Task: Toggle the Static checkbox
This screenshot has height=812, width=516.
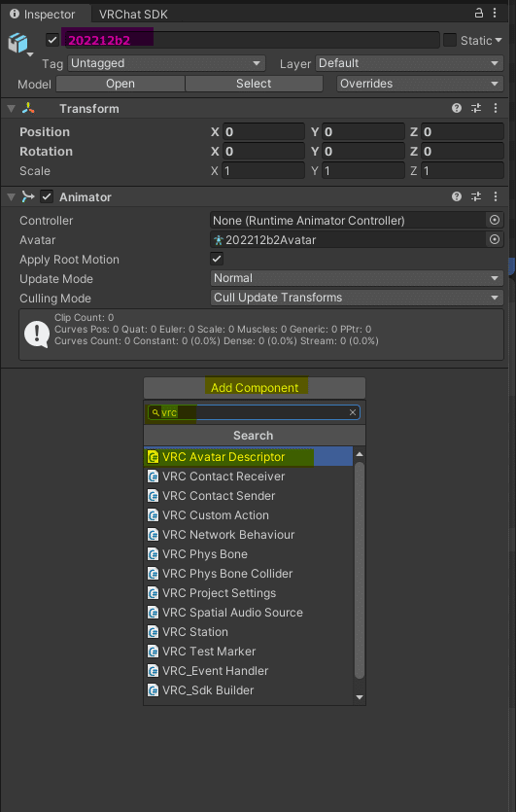Action: tap(450, 40)
